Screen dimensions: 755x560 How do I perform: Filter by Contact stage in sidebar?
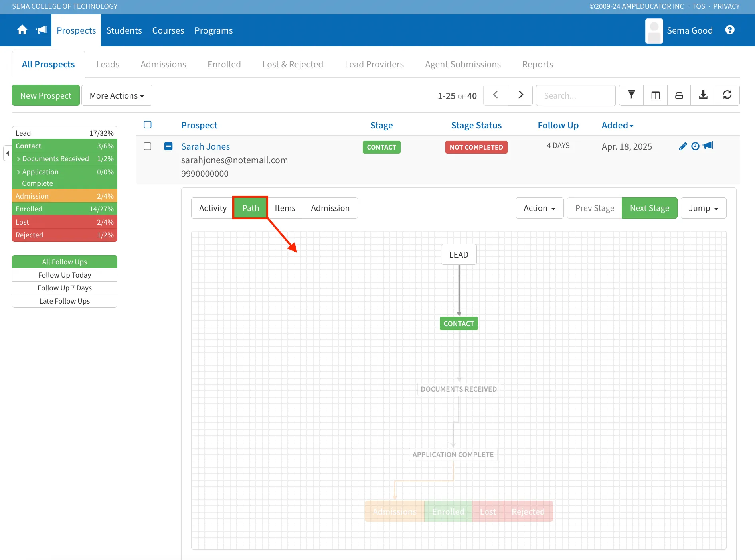click(65, 146)
